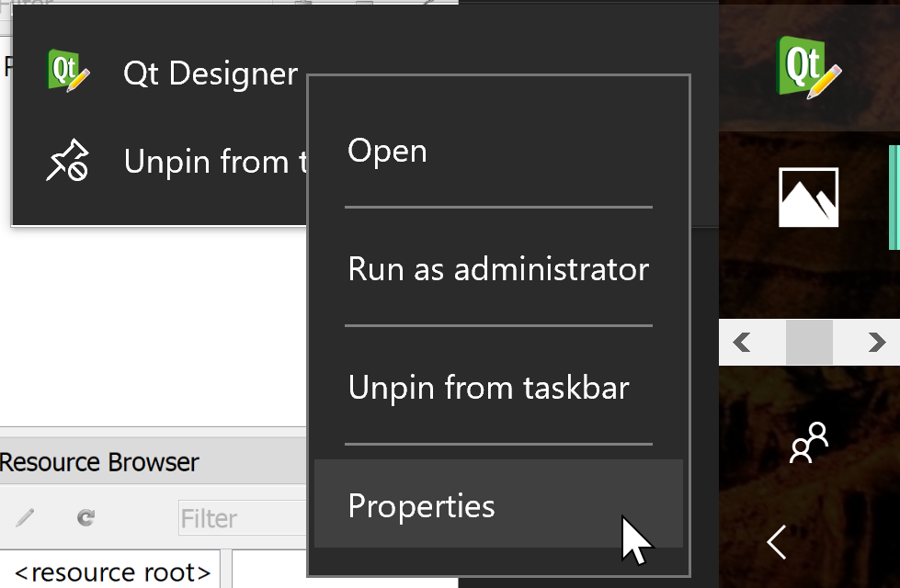This screenshot has height=588, width=900.
Task: Open the People icon on taskbar
Action: 809,442
